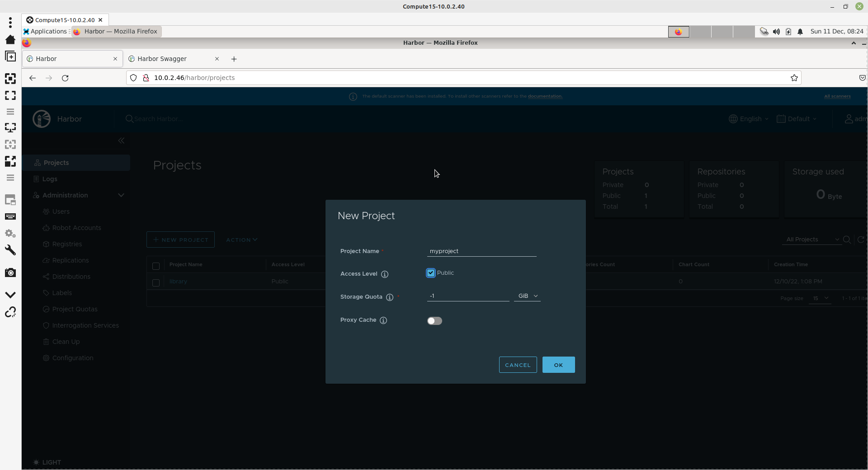Screen dimensions: 868x470
Task: Click the Storage Quota info icon
Action: tap(390, 297)
